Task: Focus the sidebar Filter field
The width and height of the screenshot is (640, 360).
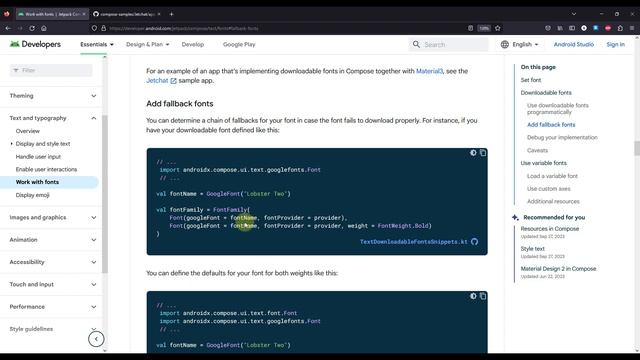Action: click(x=51, y=70)
